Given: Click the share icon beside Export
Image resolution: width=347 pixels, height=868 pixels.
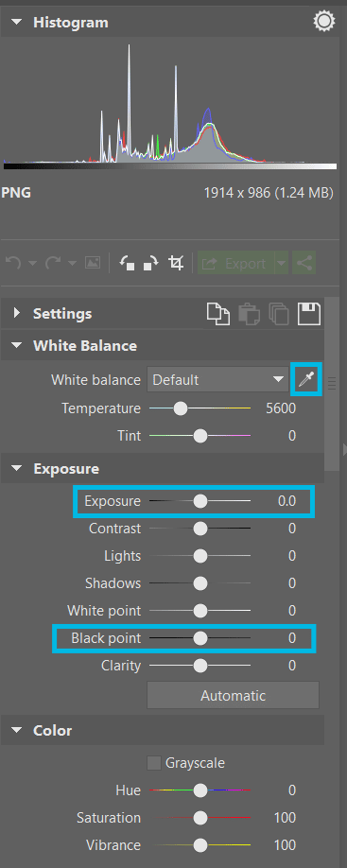Looking at the screenshot, I should coord(304,264).
